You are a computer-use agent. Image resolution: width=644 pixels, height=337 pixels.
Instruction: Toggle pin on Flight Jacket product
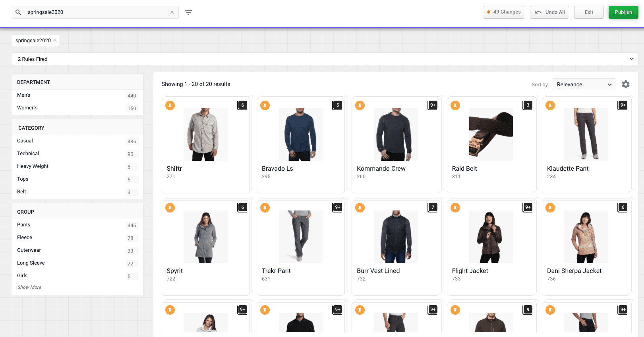pos(455,208)
